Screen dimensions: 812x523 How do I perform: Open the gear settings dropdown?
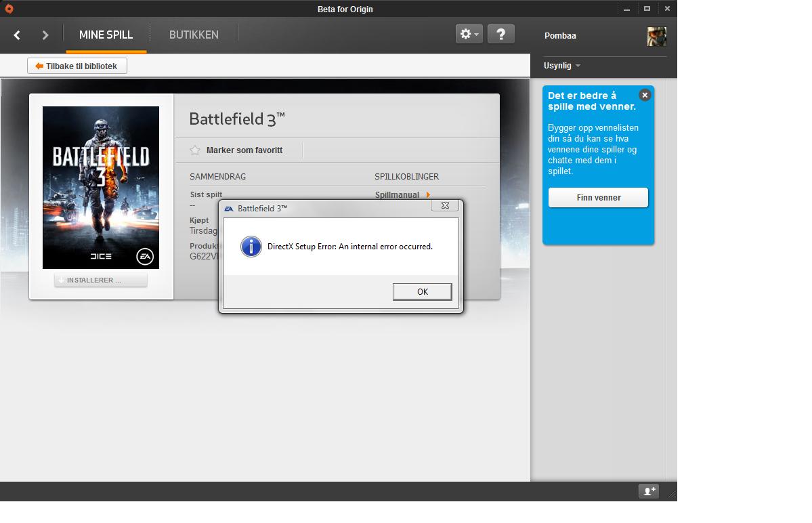(469, 34)
